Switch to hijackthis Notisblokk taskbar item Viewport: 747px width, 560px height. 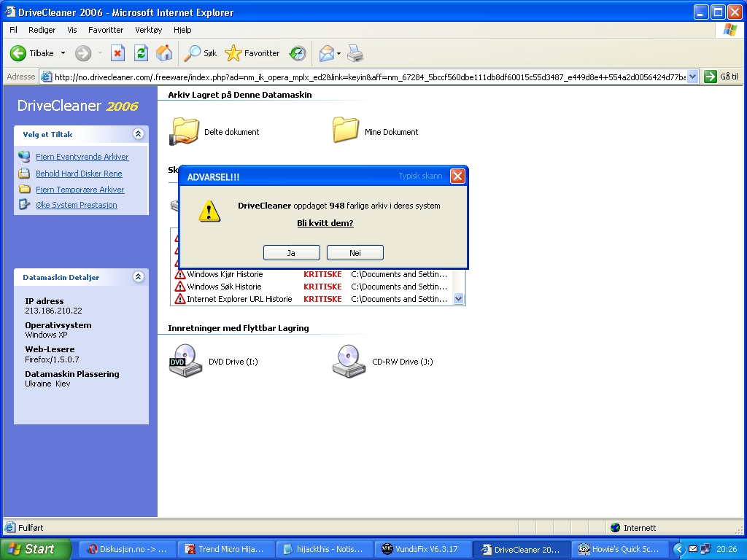tap(324, 549)
